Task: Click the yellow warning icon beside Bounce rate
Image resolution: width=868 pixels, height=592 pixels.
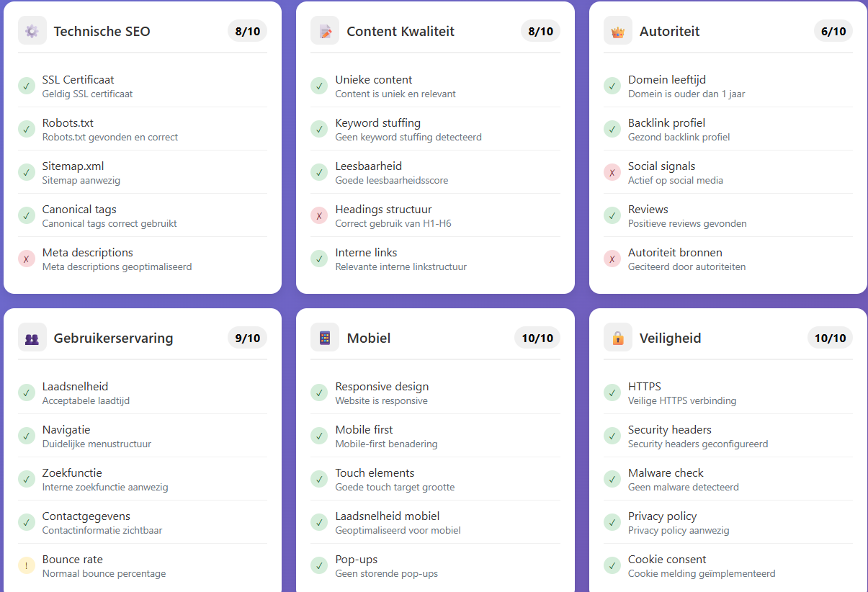Action: (27, 566)
